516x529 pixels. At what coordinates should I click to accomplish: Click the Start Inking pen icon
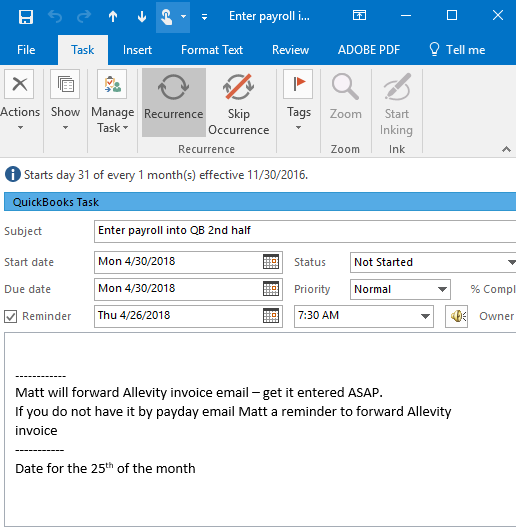click(397, 103)
